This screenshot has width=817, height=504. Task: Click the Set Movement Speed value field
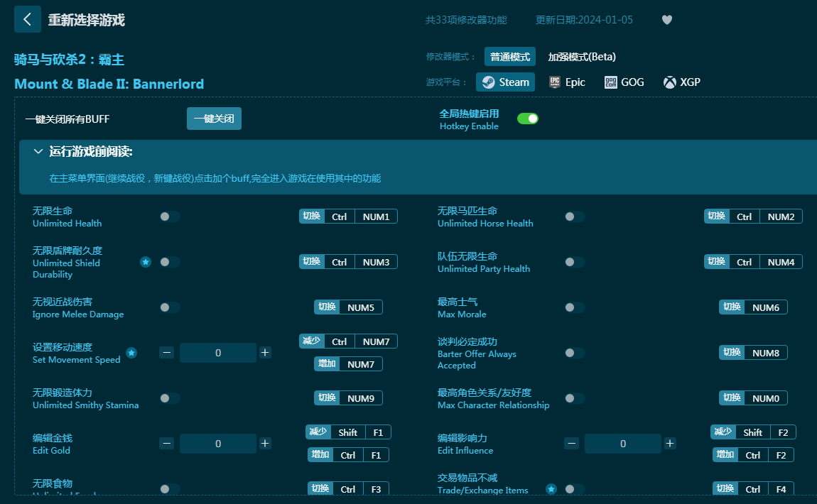[218, 353]
